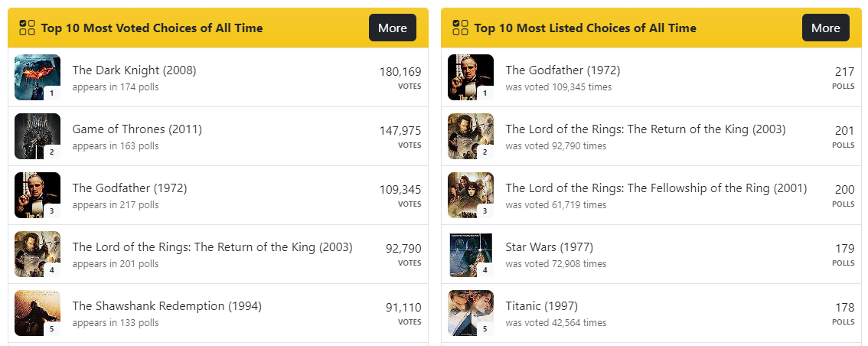Open More for Most Listed Choices
This screenshot has height=346, width=868.
pyautogui.click(x=826, y=28)
